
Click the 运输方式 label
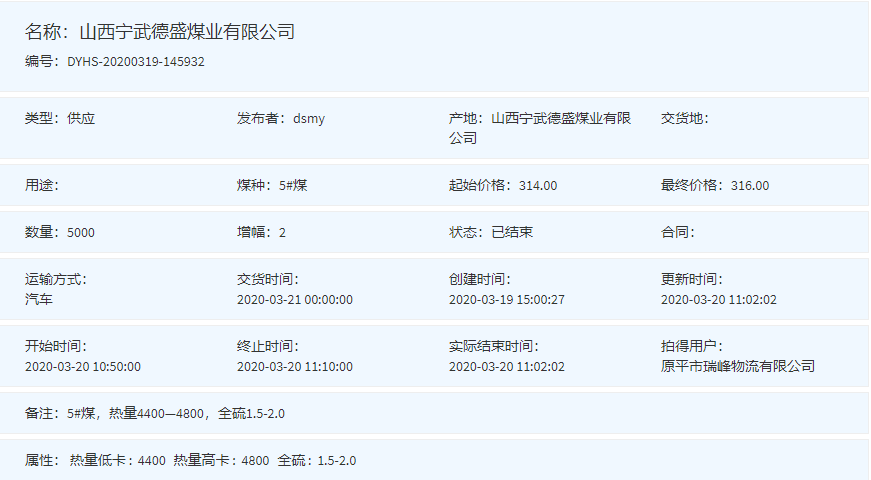tap(56, 279)
